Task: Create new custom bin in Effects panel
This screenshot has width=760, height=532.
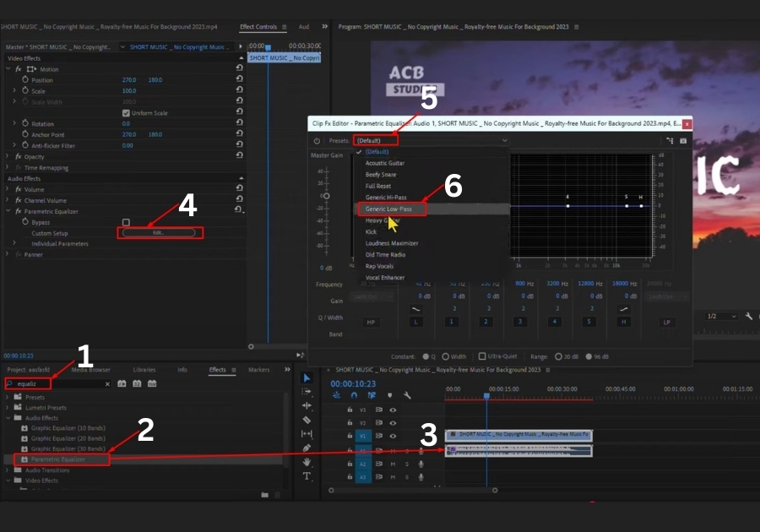Action: [264, 495]
